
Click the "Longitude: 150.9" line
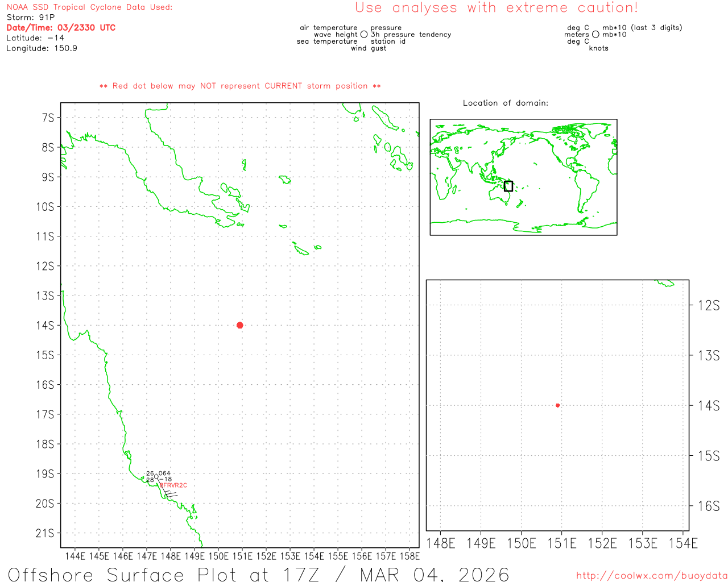[42, 48]
